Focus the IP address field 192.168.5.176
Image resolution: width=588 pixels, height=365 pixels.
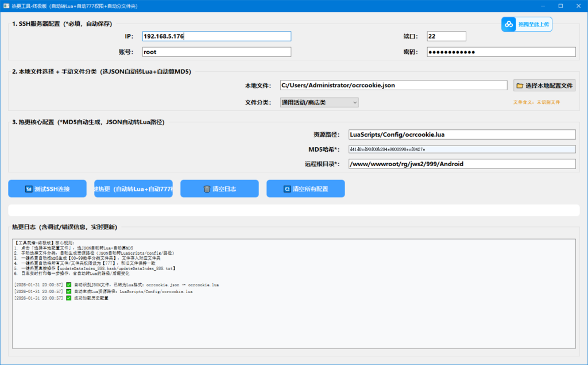point(216,36)
